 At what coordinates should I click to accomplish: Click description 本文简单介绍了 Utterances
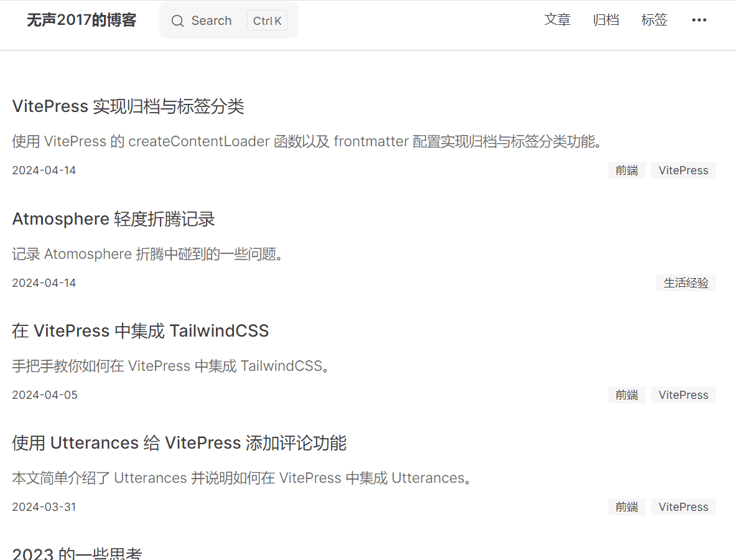tap(243, 478)
